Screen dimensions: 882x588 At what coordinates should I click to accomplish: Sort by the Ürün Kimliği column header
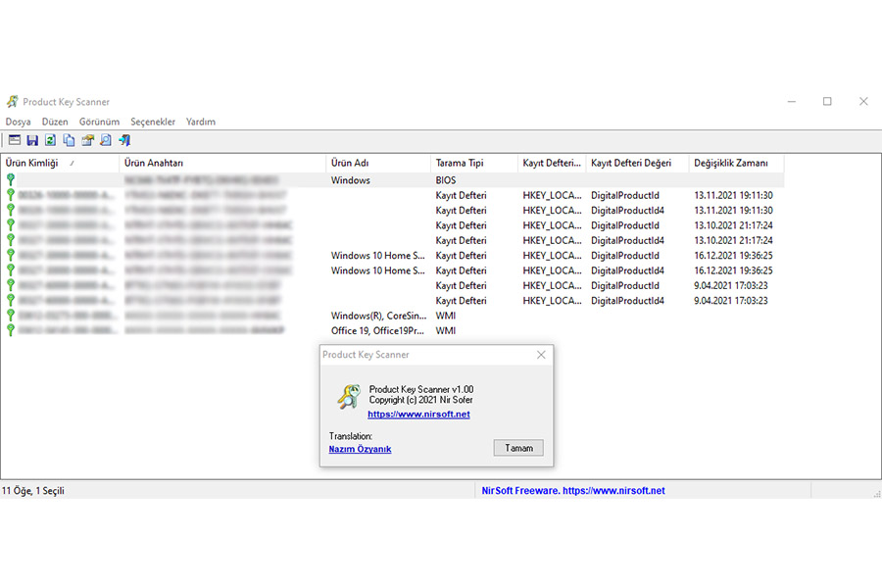click(x=60, y=164)
